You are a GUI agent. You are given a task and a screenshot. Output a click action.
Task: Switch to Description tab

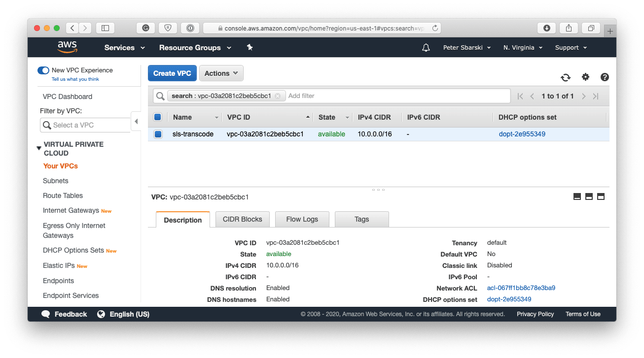pos(183,220)
